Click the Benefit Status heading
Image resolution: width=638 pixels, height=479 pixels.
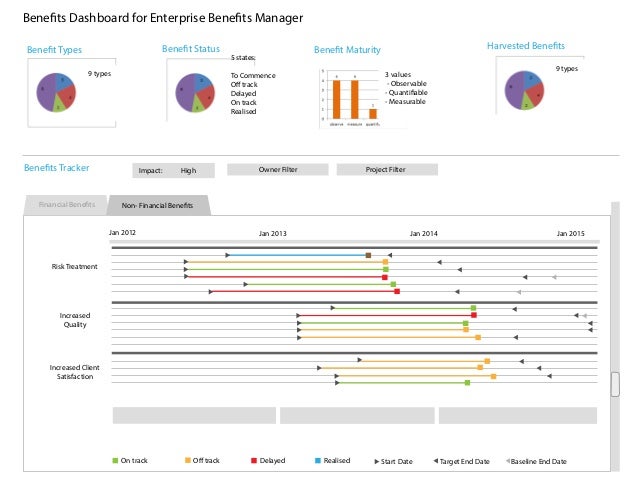[x=191, y=49]
